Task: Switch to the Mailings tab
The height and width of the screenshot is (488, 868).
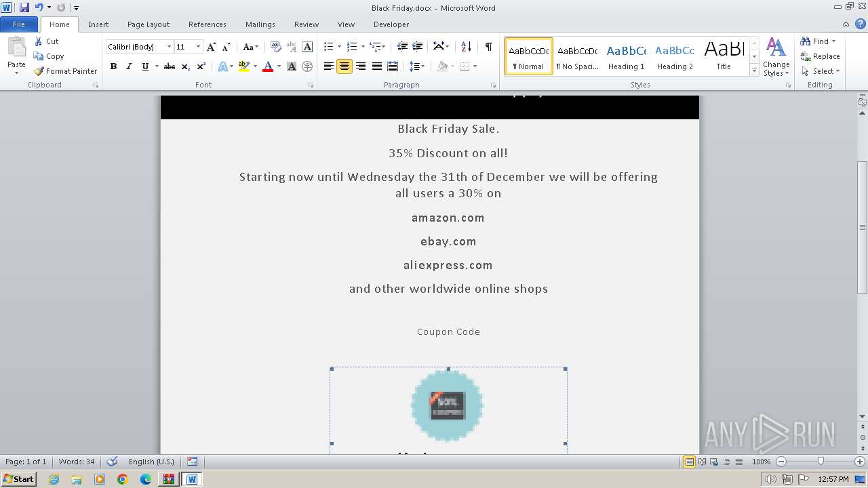Action: 260,24
